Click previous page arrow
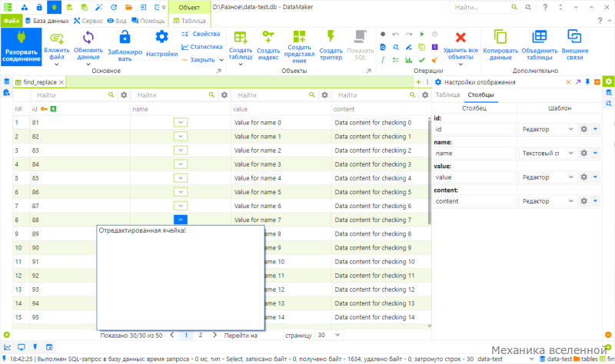 point(171,335)
